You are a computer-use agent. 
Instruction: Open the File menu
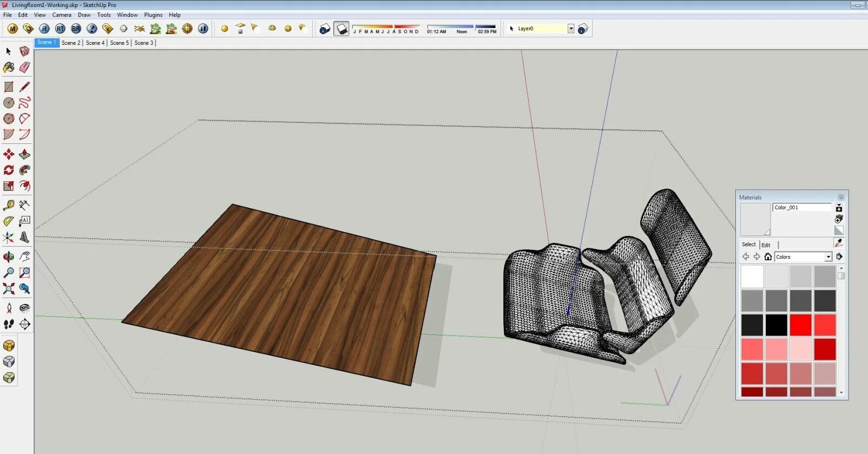8,15
